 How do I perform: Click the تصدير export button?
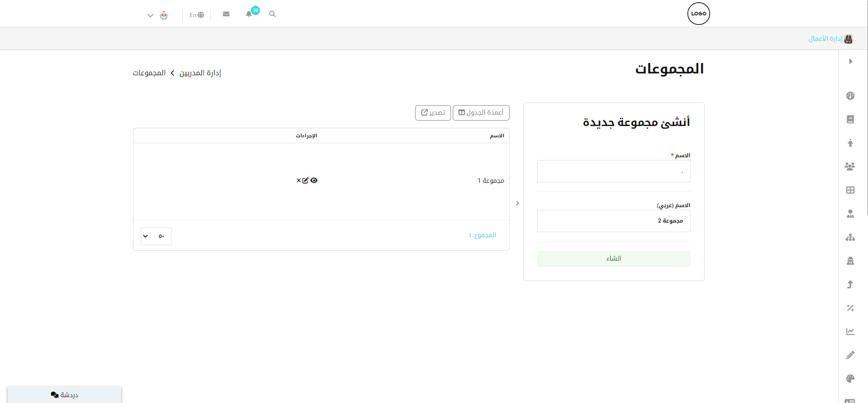(x=433, y=113)
